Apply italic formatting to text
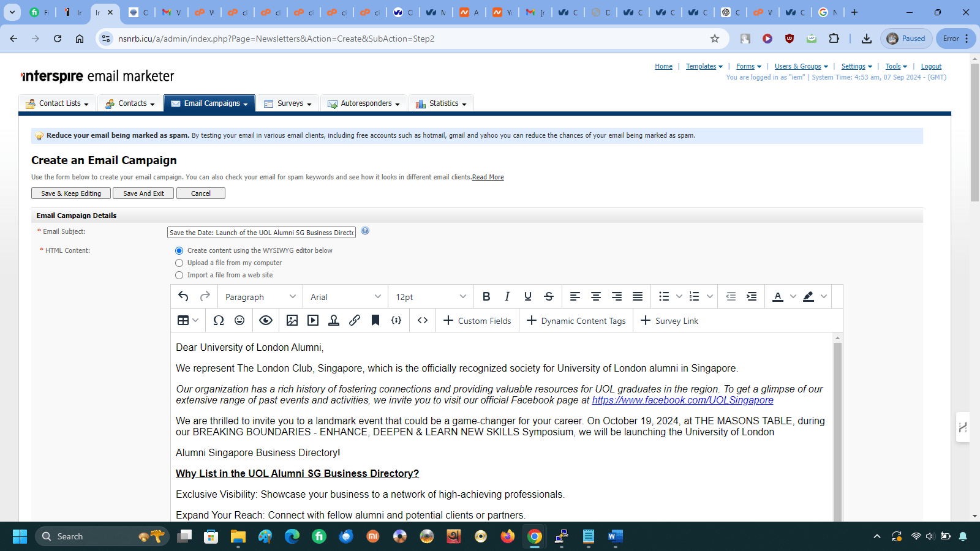 click(507, 296)
